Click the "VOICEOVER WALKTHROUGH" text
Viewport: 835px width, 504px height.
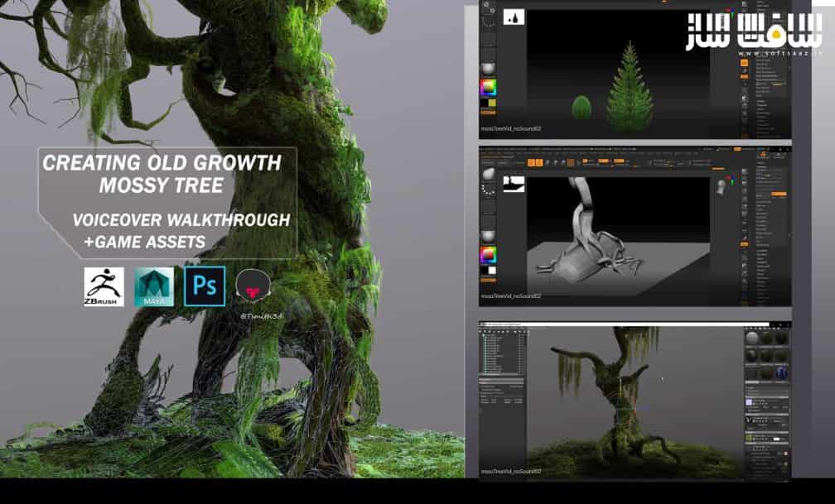pos(181,220)
